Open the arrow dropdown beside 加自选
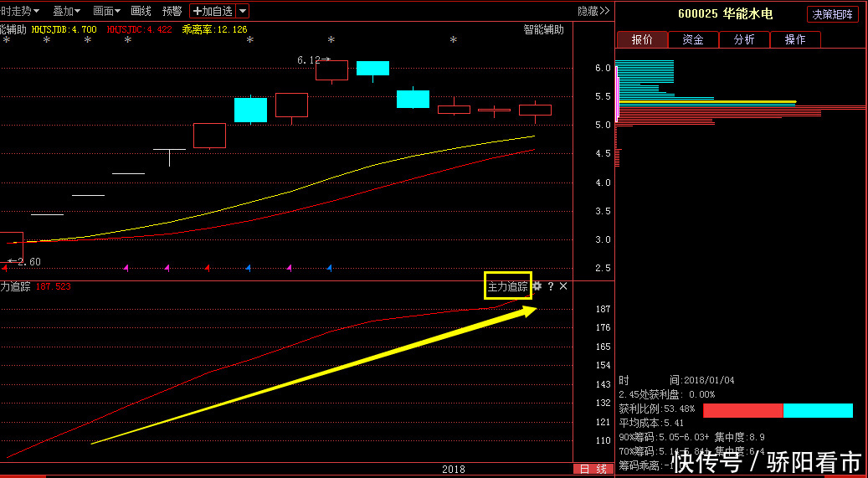The image size is (868, 478). point(243,11)
